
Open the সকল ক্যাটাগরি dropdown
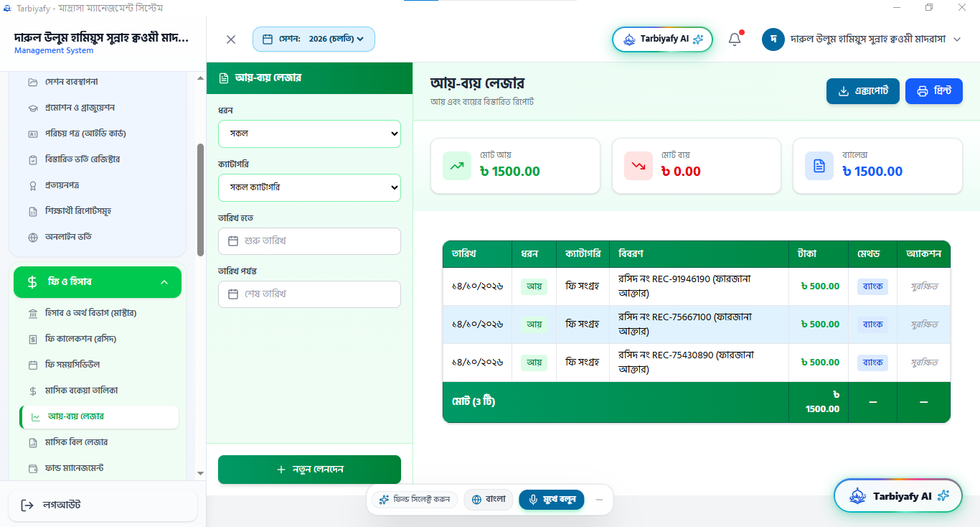(309, 187)
